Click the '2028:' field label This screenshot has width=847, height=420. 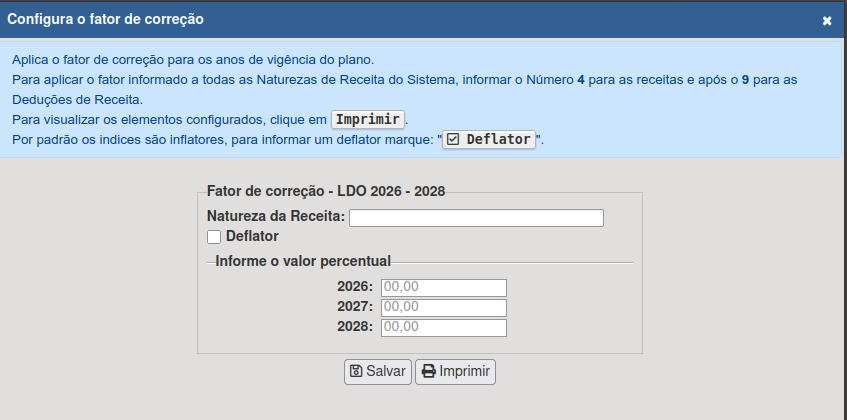(x=355, y=328)
